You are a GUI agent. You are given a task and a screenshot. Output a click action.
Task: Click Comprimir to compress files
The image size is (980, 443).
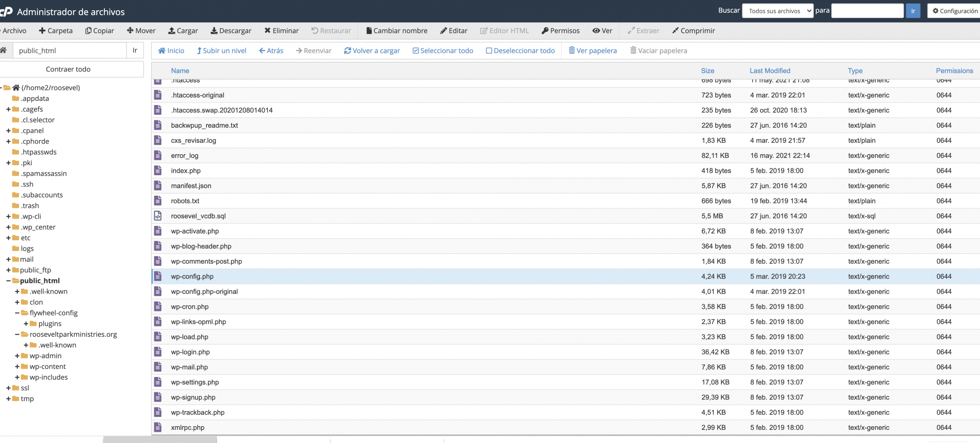(x=694, y=31)
